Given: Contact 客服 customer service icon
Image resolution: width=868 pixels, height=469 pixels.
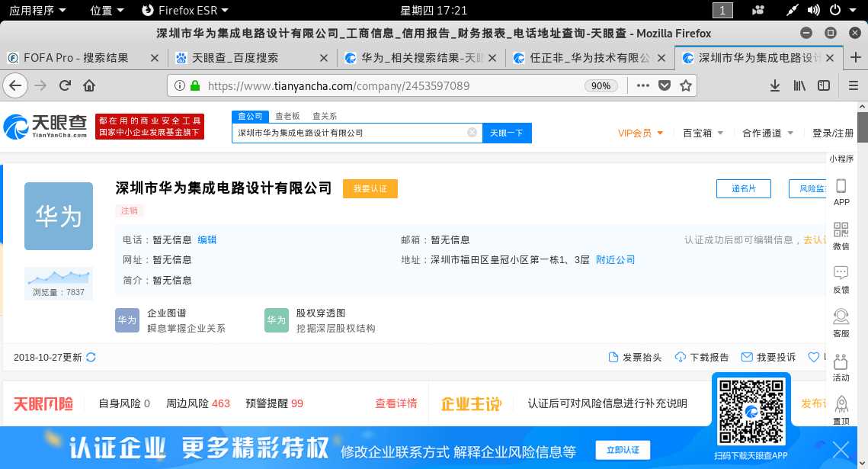Looking at the screenshot, I should pos(841,323).
